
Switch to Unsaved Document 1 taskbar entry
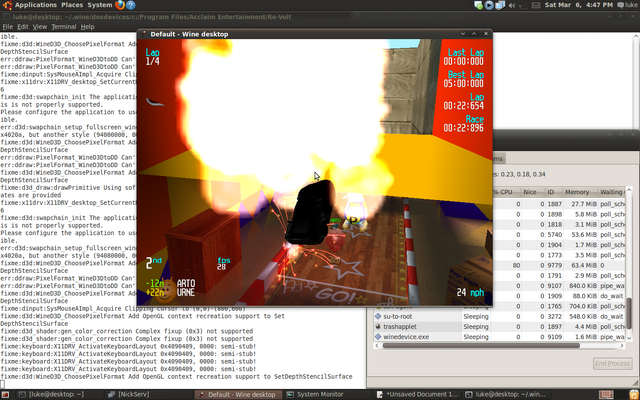coord(418,395)
